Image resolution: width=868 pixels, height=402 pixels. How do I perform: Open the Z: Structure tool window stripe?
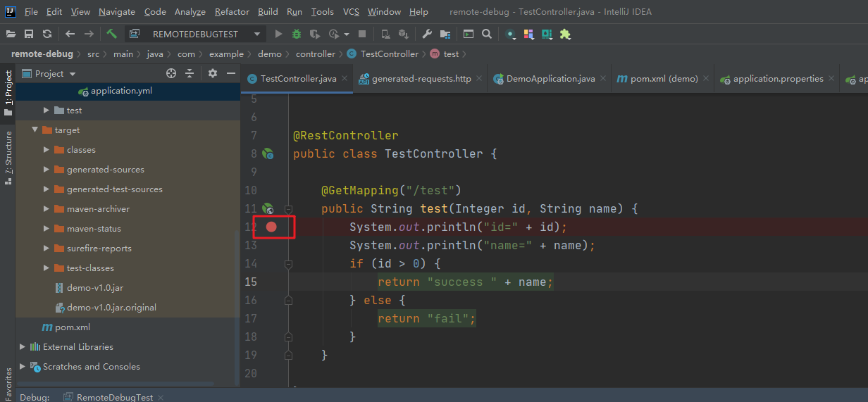pos(8,158)
